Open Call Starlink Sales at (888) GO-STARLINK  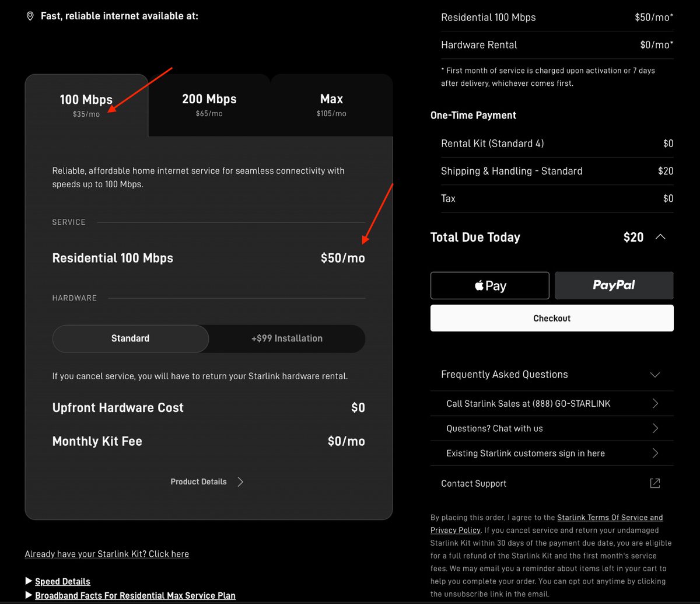(x=552, y=404)
